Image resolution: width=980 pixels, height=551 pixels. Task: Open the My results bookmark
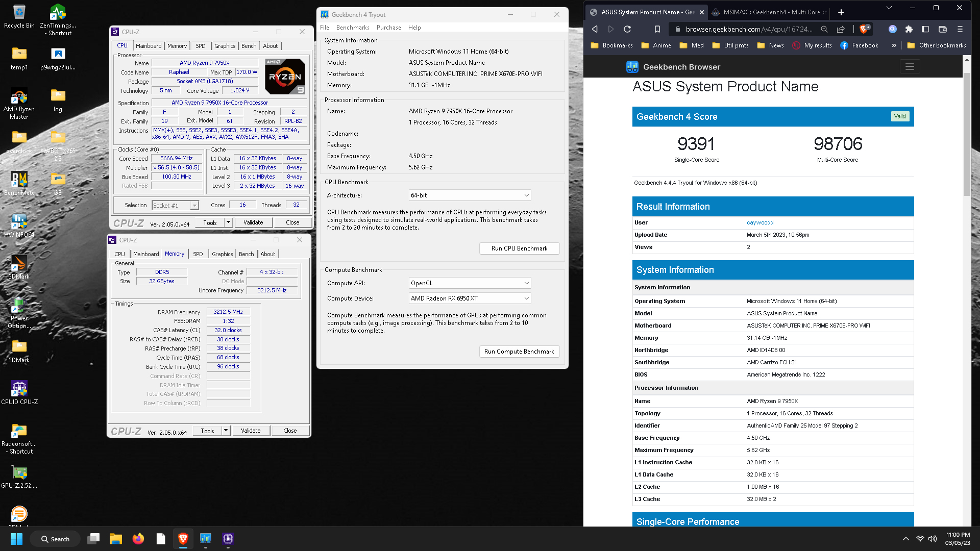pos(812,45)
